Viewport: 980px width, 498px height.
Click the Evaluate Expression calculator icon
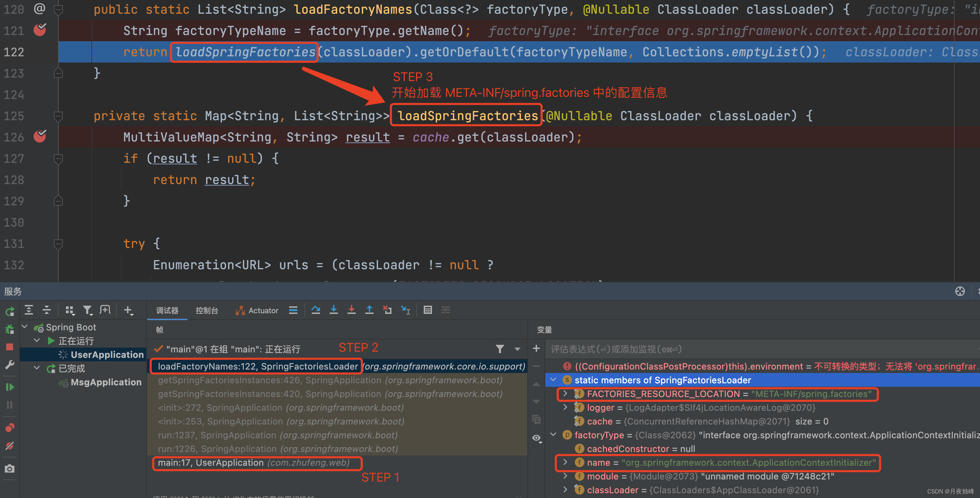(x=428, y=310)
